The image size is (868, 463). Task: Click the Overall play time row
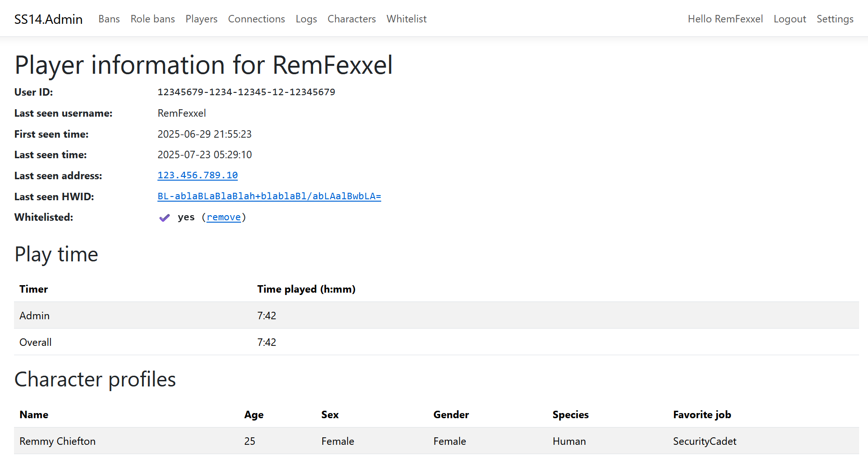[x=436, y=342]
